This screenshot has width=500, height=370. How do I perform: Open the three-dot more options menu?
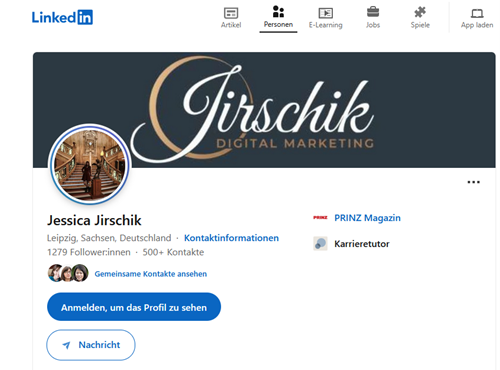click(x=473, y=182)
